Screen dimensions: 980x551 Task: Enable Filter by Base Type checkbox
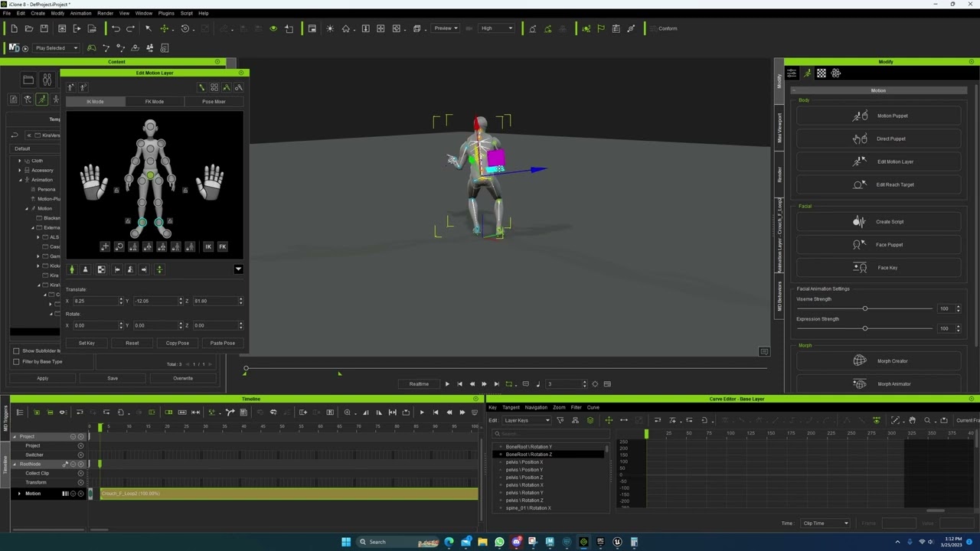16,362
